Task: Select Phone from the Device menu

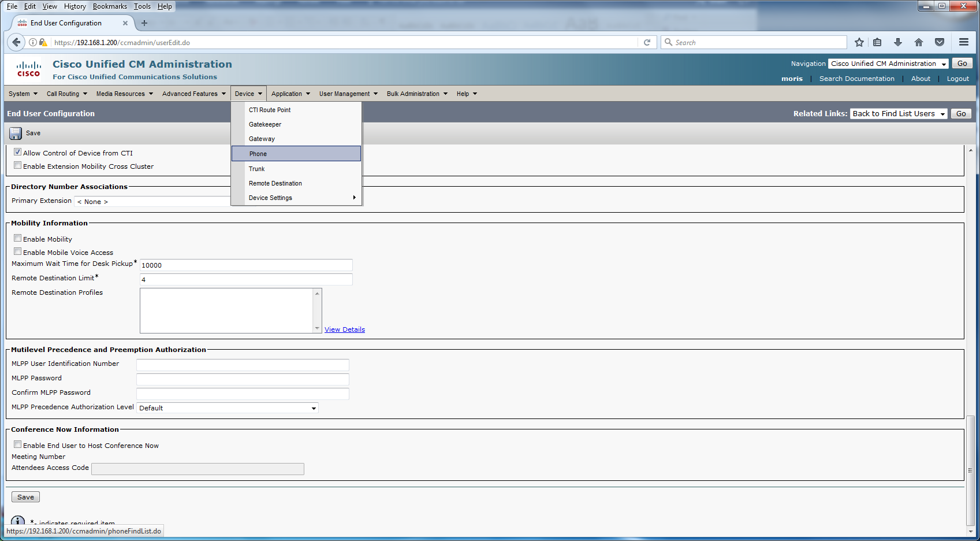Action: pos(296,154)
